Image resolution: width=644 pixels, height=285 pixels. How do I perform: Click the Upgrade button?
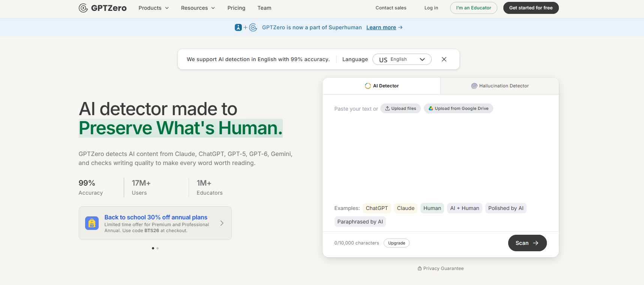click(x=396, y=243)
